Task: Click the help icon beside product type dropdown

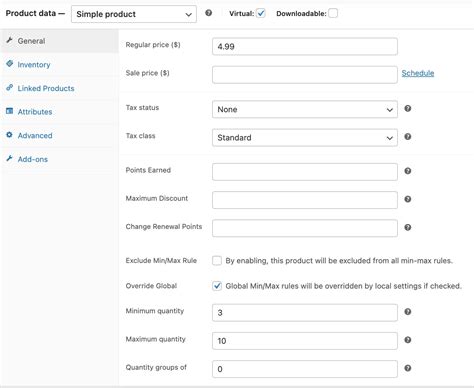Action: tap(209, 13)
